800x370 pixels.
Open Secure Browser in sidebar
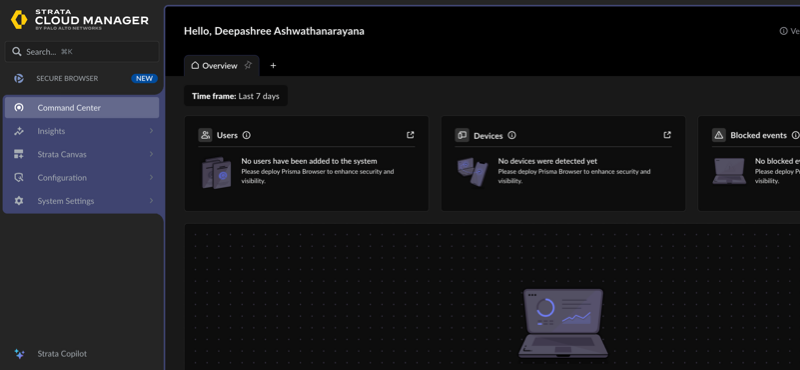coord(82,79)
